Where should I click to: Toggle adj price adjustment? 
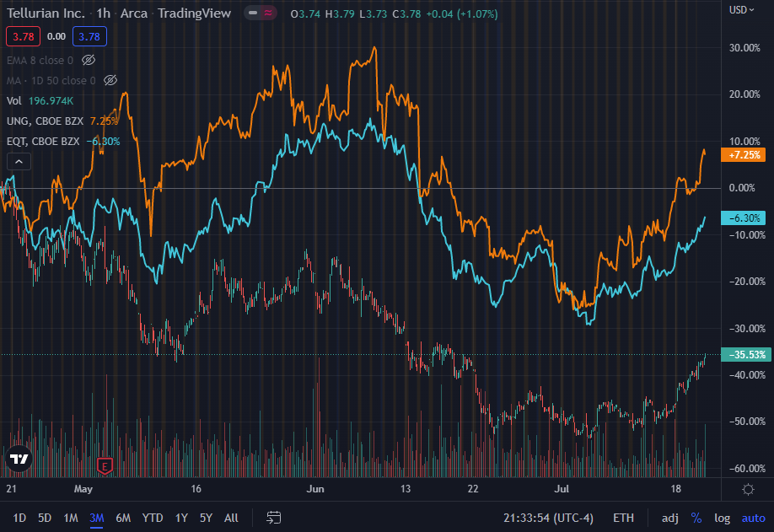[x=669, y=518]
